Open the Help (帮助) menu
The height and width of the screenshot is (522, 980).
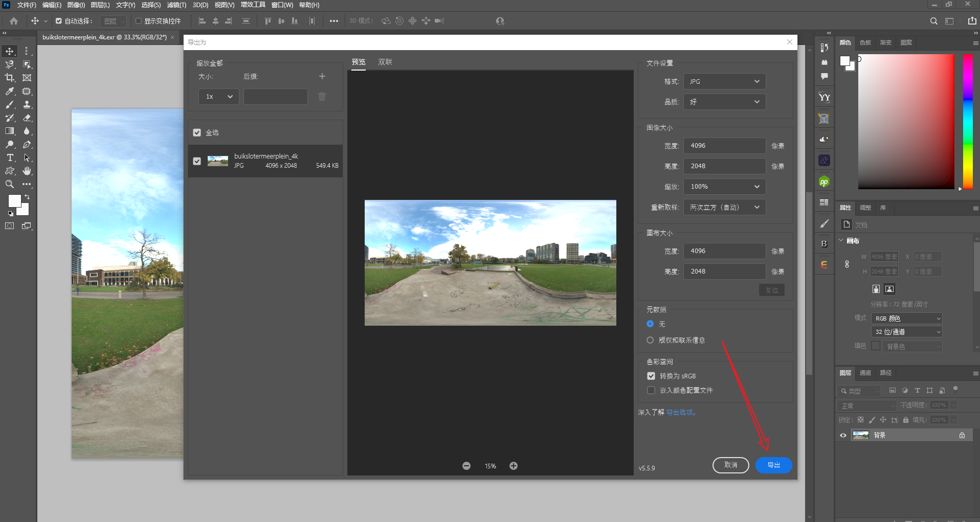[x=309, y=5]
